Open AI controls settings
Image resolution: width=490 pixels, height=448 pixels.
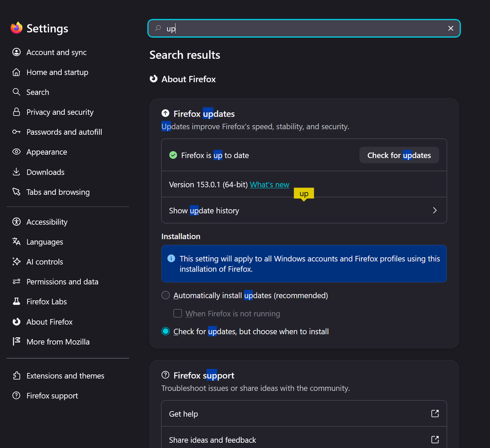point(45,262)
